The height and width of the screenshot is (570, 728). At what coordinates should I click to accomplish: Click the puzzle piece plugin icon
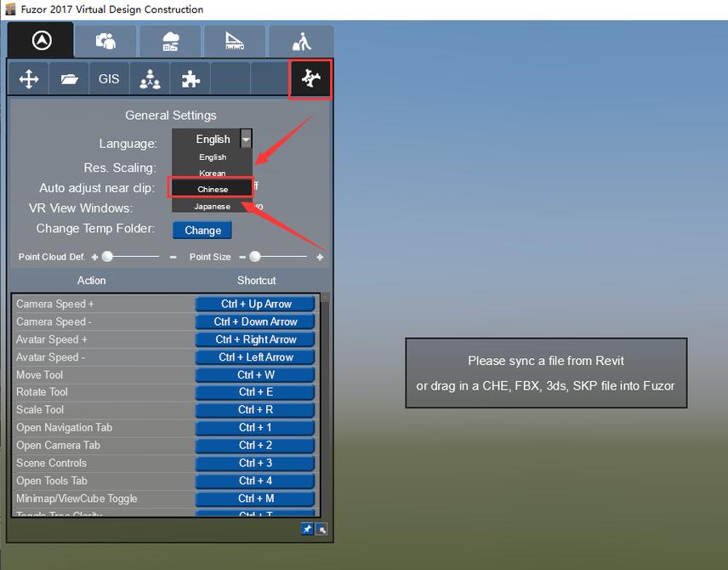pos(191,79)
